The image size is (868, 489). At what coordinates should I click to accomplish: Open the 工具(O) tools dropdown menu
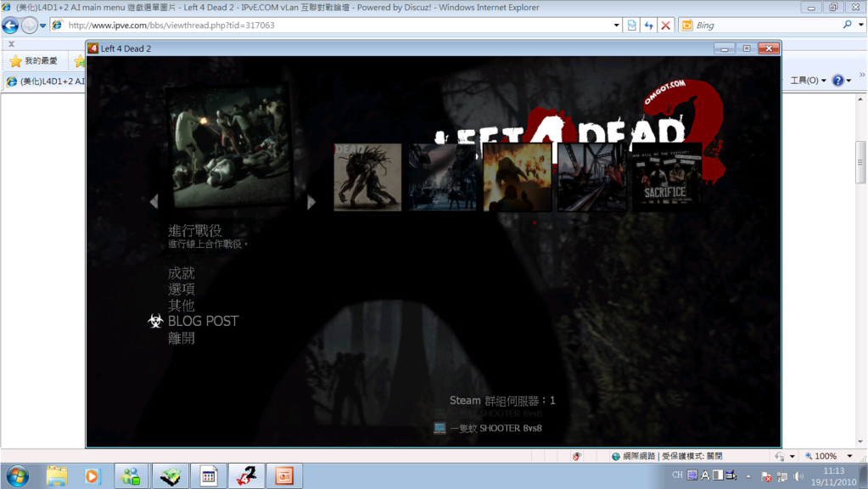click(x=809, y=81)
